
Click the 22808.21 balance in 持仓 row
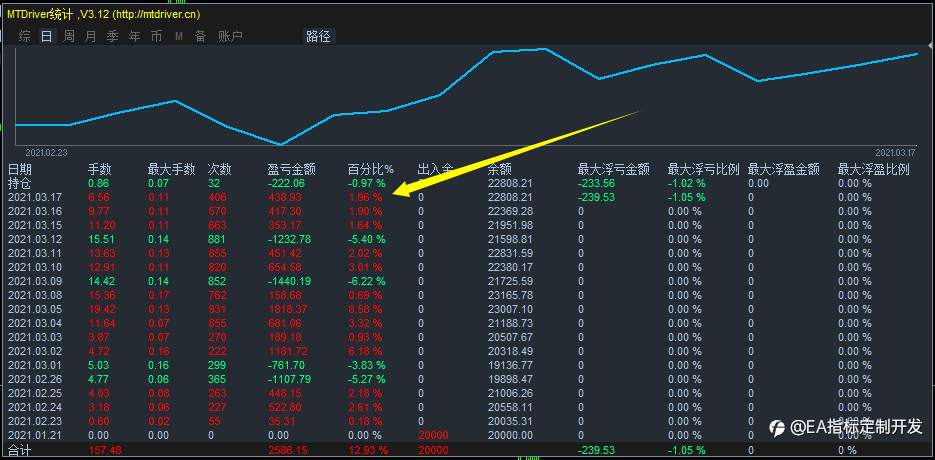[510, 183]
